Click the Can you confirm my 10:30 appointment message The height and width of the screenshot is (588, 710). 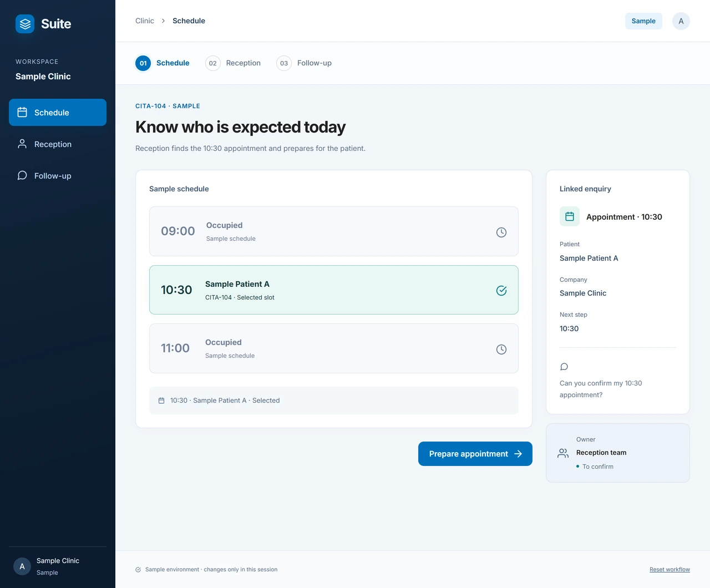point(601,389)
